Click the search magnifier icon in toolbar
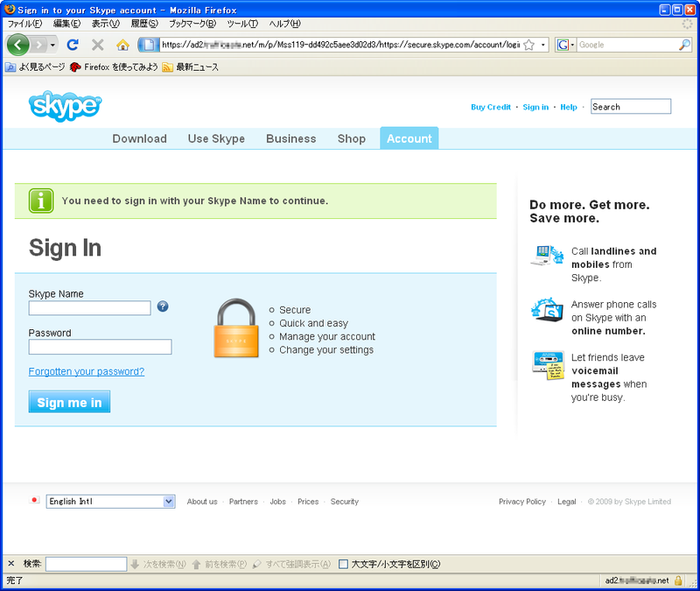Viewport: 700px width, 591px height. pos(684,45)
